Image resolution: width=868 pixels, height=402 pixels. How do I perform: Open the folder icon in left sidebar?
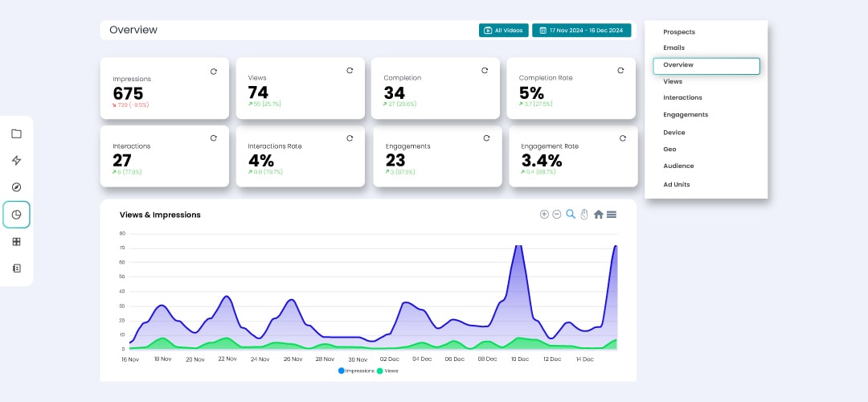[16, 133]
